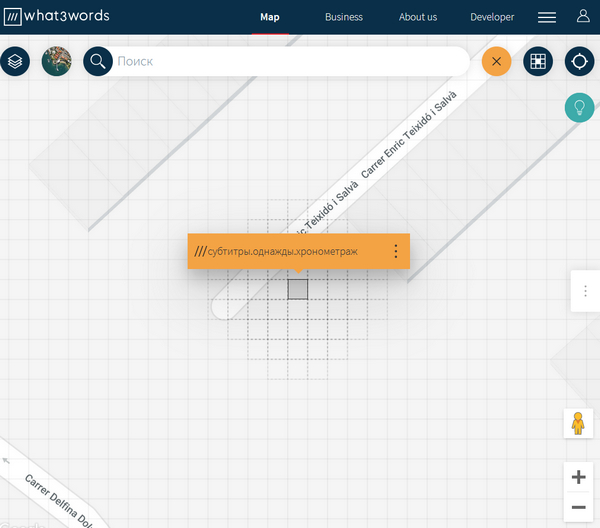Image resolution: width=600 pixels, height=528 pixels.
Task: Open options for the three-word address
Action: click(x=396, y=252)
